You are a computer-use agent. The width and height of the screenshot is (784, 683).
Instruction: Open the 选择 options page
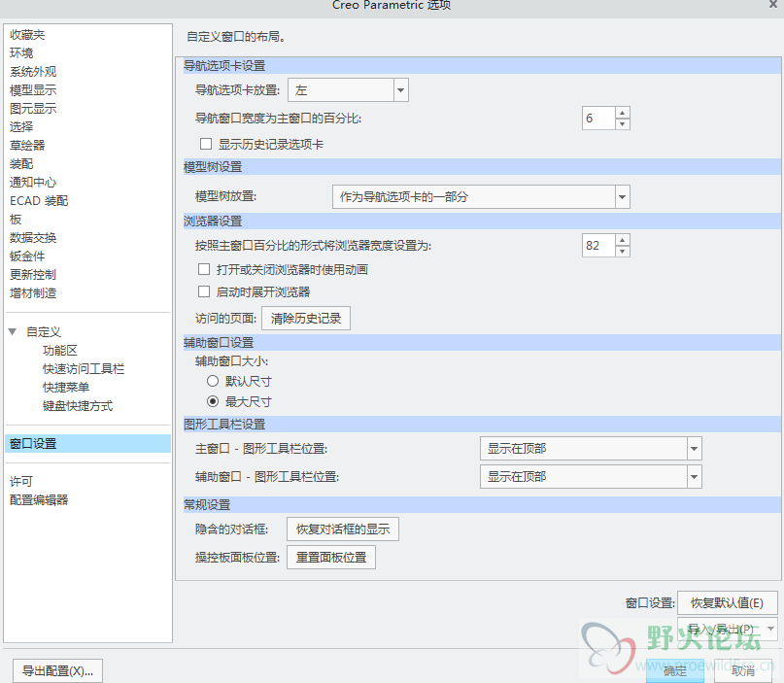pyautogui.click(x=21, y=127)
